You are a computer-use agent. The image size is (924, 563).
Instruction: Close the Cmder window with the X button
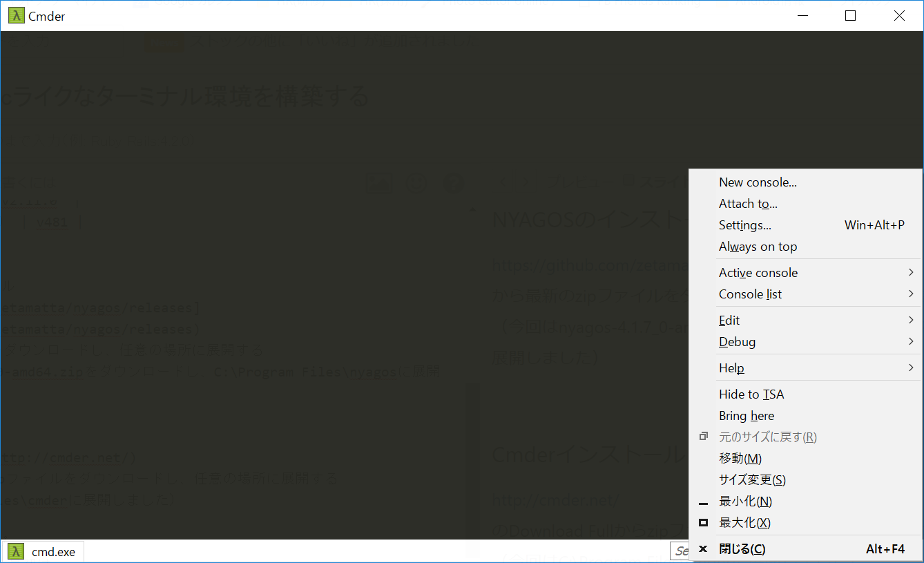point(899,16)
